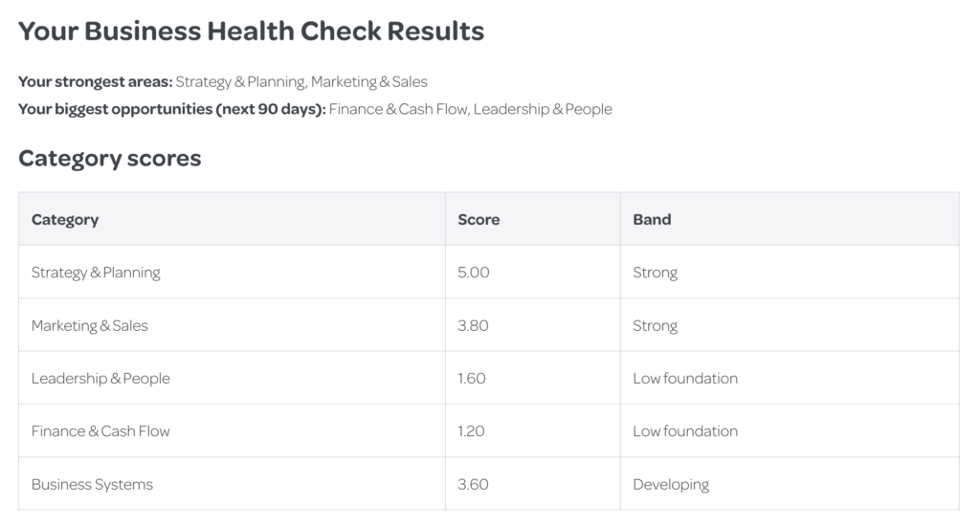The image size is (980, 526).
Task: Click the 1.20 score value
Action: click(471, 431)
